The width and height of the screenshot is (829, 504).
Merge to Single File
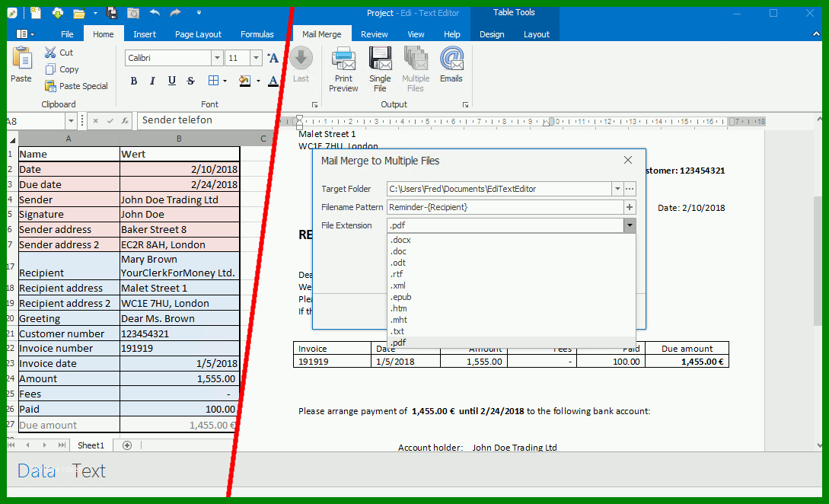tap(380, 69)
